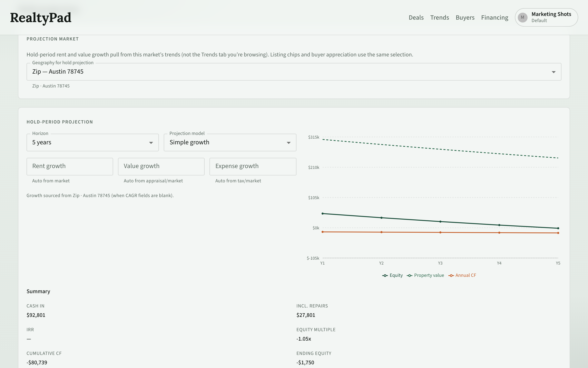Click the Incl. Repairs value $27,801
Image resolution: width=588 pixels, height=368 pixels.
click(306, 315)
